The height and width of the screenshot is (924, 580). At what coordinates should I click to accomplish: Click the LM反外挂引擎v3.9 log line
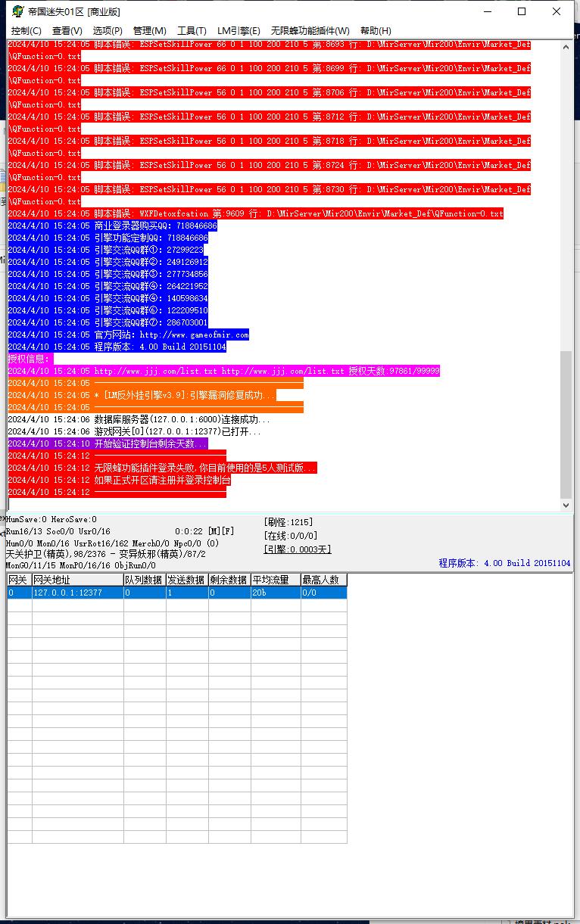pos(142,395)
